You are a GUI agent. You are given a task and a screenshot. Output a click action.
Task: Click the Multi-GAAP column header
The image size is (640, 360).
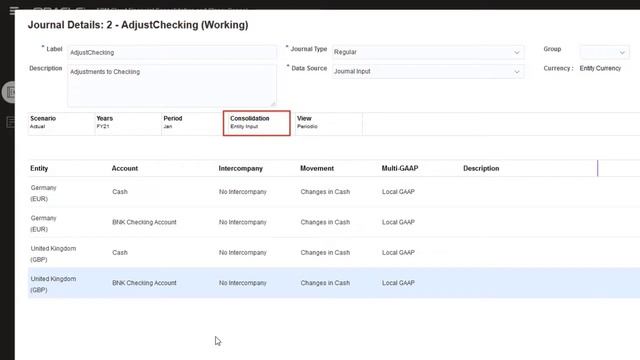(400, 168)
